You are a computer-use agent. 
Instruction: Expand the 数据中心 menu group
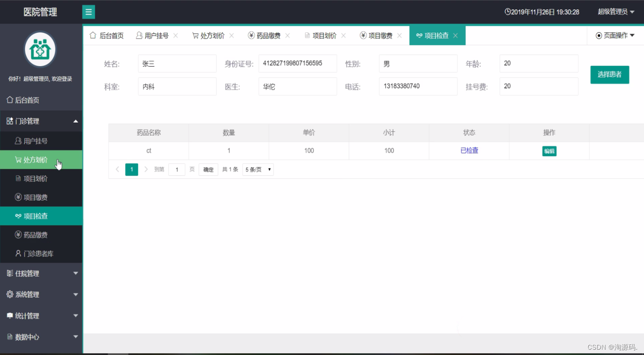coord(41,337)
